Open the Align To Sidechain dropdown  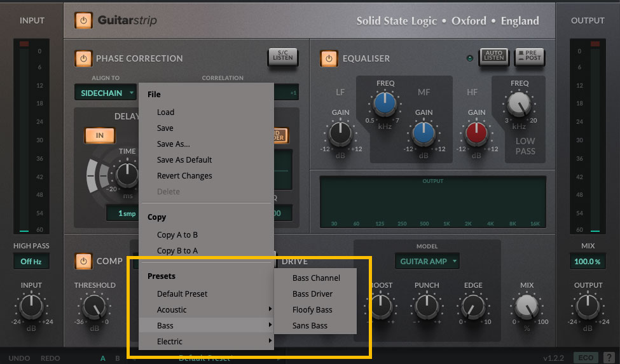click(x=106, y=93)
